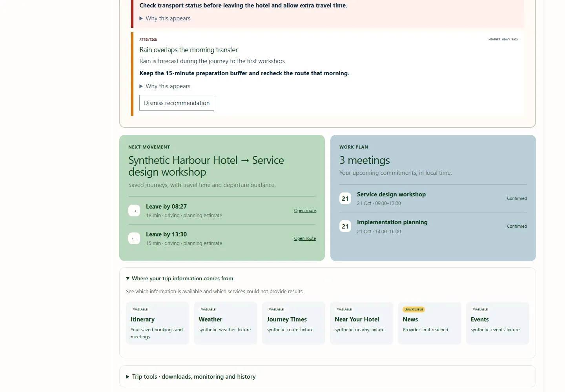Open route for the 08:27 departure
Viewport: 565px width, 392px height.
305,211
